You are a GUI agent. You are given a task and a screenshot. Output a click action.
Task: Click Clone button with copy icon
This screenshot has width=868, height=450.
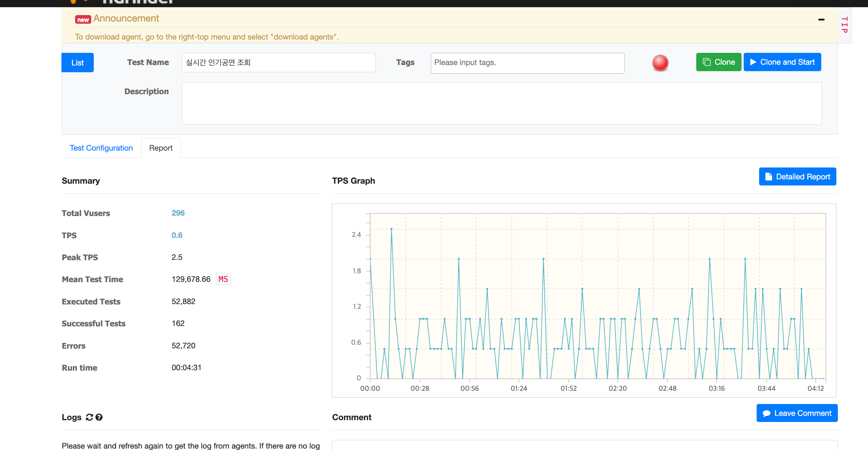[718, 62]
